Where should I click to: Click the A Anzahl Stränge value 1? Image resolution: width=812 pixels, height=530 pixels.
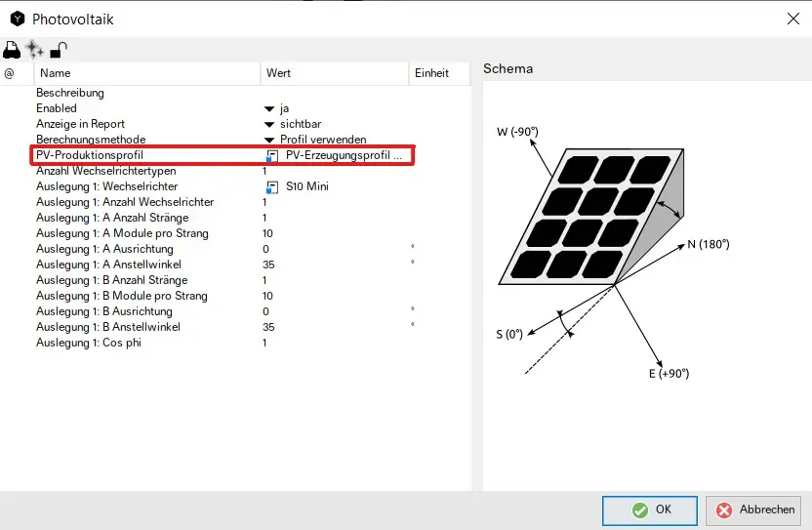point(264,218)
